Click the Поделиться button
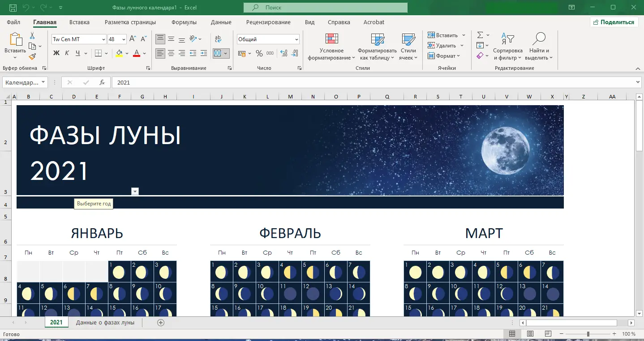 (x=614, y=21)
